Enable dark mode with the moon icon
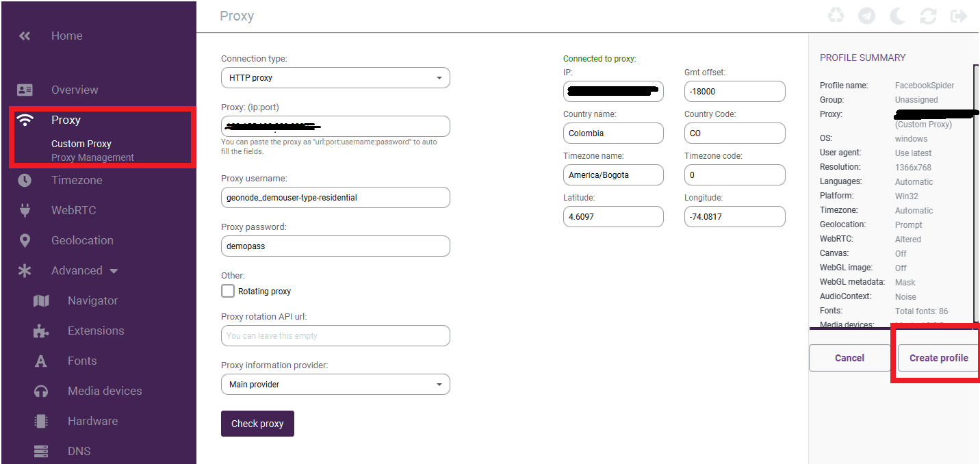Screen dimensions: 980x464 tap(897, 16)
